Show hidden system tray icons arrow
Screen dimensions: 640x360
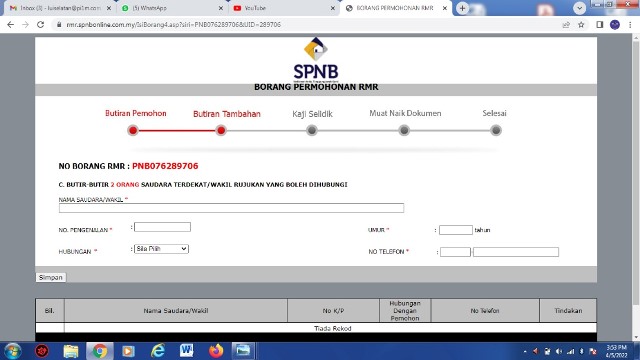(525, 351)
